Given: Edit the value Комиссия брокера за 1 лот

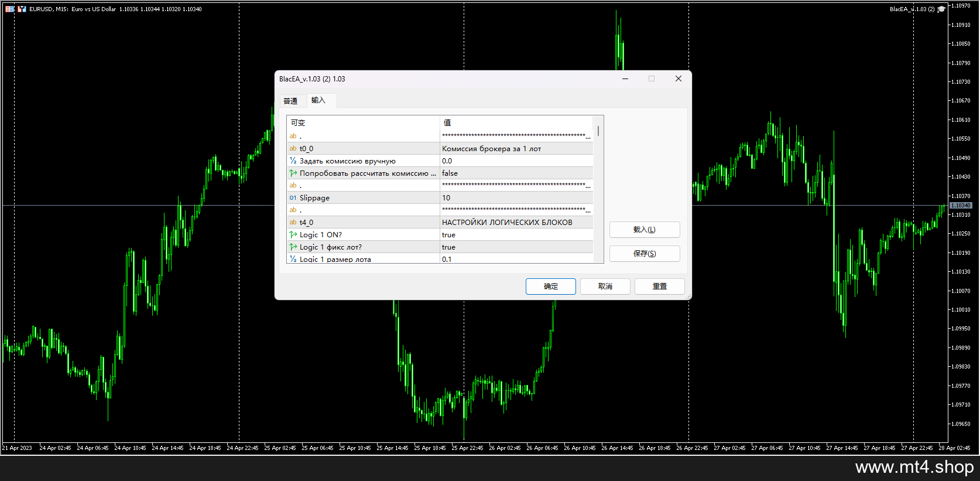Looking at the screenshot, I should tap(516, 149).
